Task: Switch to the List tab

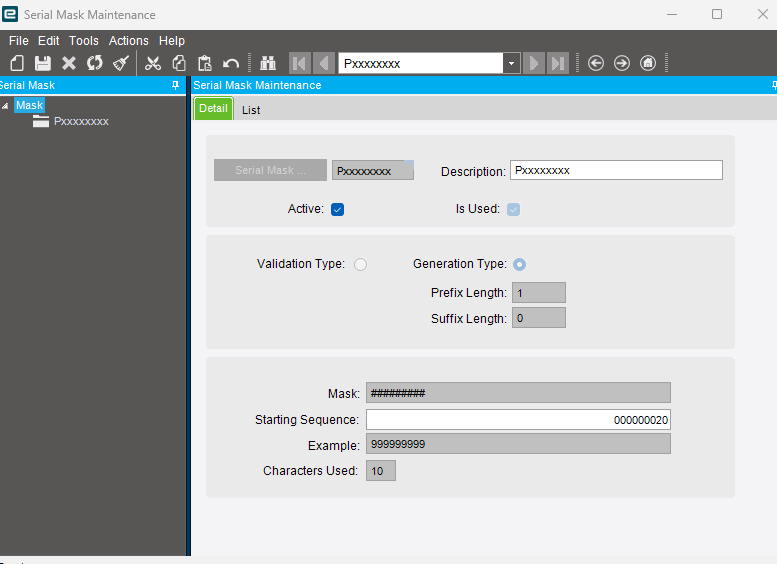Action: click(x=251, y=110)
